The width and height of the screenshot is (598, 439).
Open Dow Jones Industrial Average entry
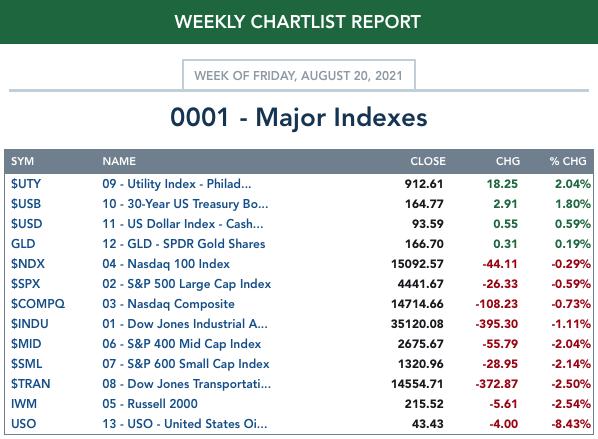point(185,324)
